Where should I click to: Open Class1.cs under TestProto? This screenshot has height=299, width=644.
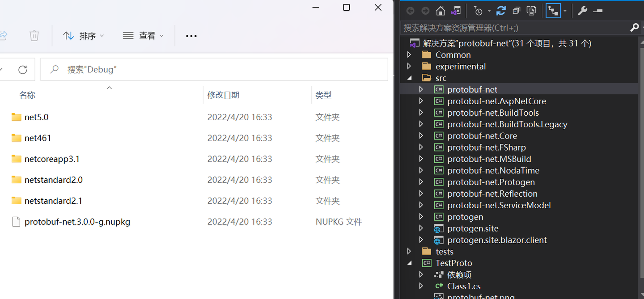tap(464, 286)
